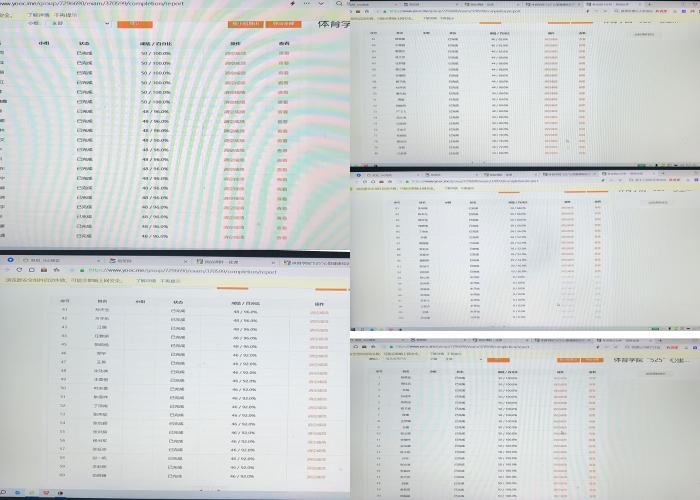700x500 pixels.
Task: Open the search icon on the bottom-left taskbar
Action: (x=4, y=492)
